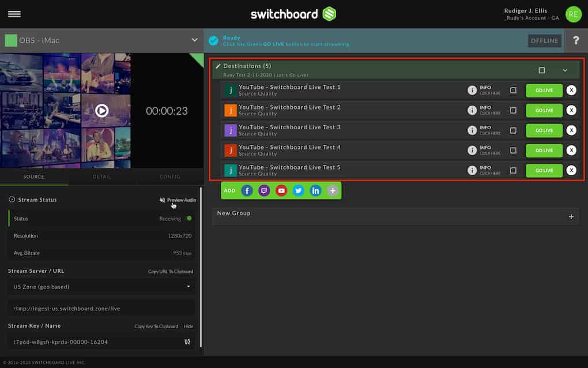Screen dimensions: 588x368
Task: Click the stream key field
Action: pos(101,341)
